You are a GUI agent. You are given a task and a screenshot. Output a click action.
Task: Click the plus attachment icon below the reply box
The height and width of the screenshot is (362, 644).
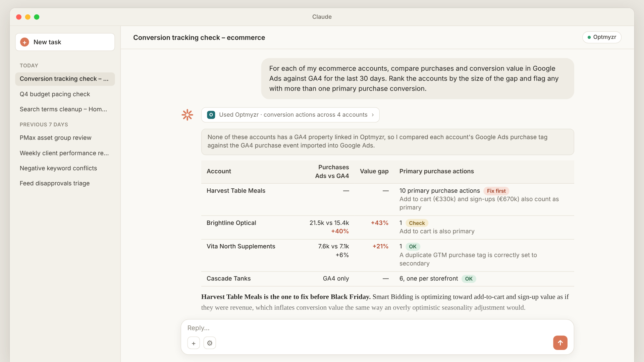[x=194, y=343]
